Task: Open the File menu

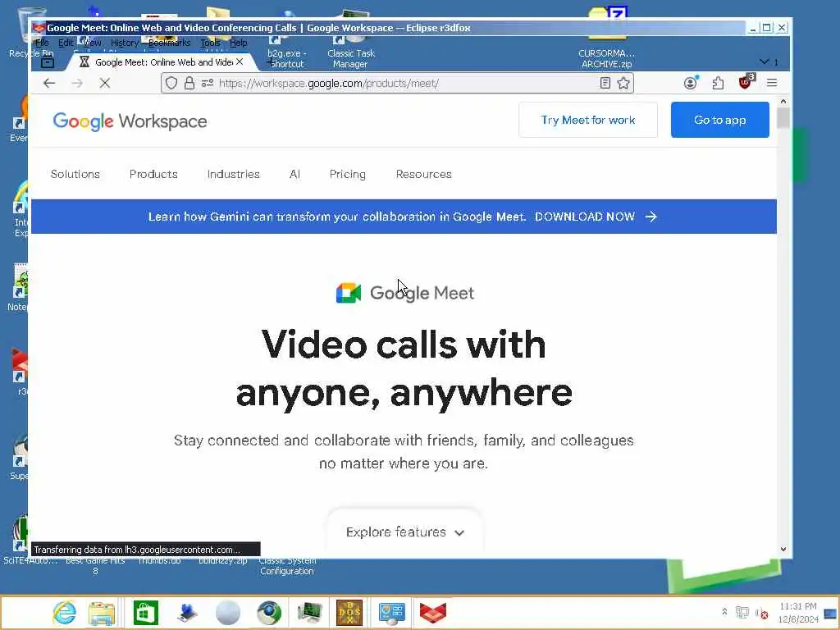Action: [x=42, y=43]
